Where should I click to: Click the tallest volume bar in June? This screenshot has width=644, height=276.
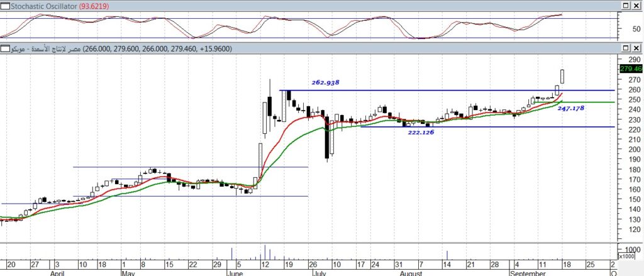pos(265,251)
